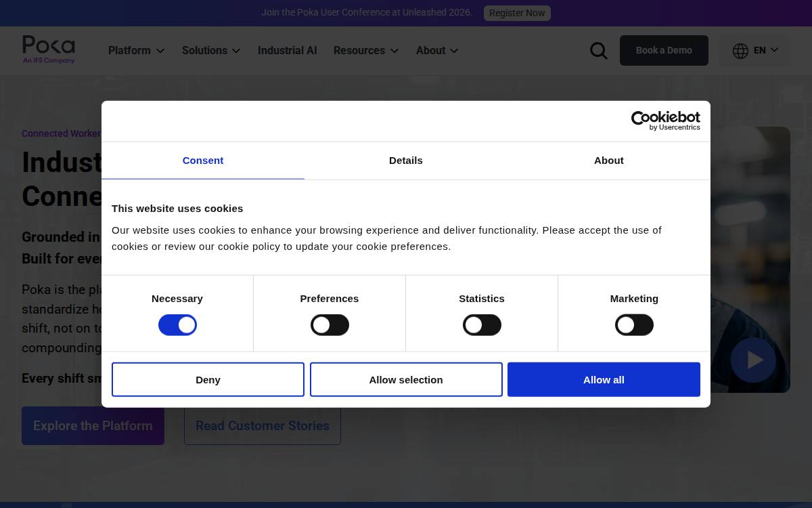Click This website uses cookies heading
812x508 pixels.
point(177,208)
